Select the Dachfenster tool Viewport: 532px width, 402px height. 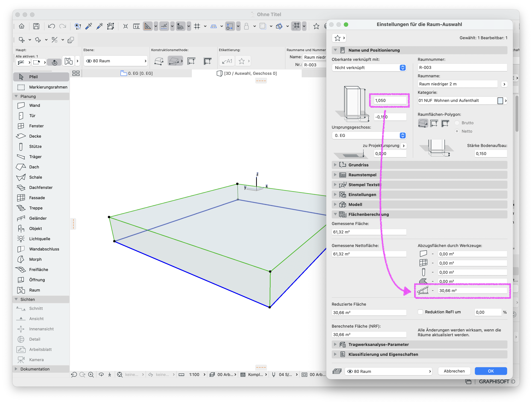[x=41, y=187]
